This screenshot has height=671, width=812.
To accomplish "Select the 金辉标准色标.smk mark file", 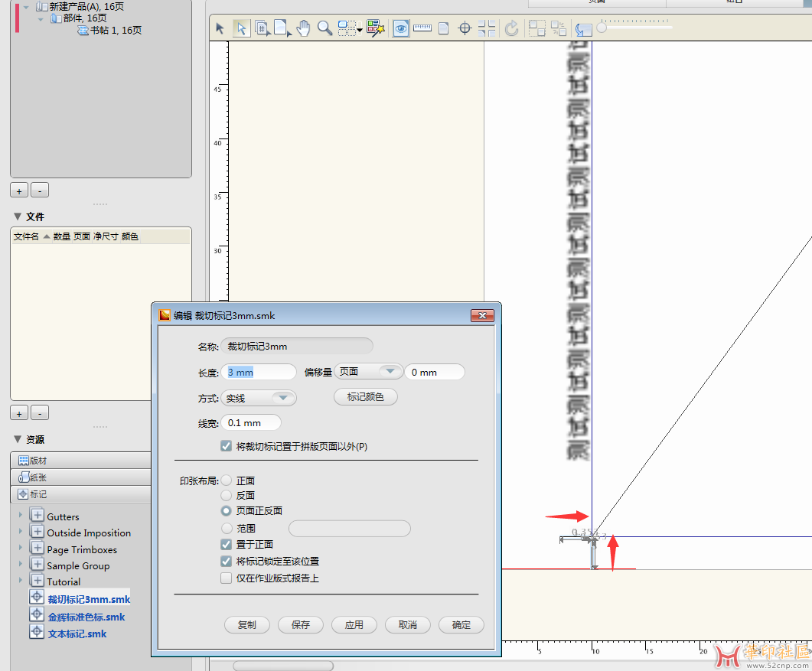I will (x=86, y=617).
